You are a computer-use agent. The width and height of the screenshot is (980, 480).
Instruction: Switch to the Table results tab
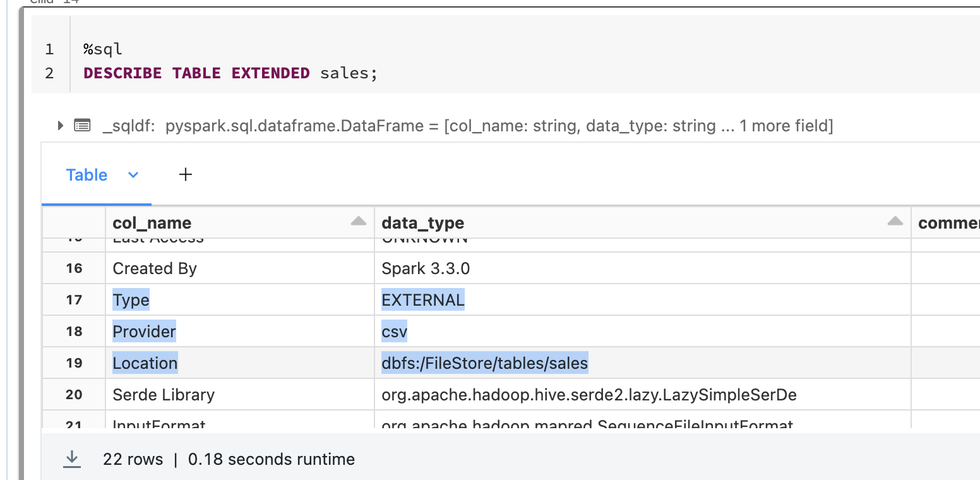87,175
